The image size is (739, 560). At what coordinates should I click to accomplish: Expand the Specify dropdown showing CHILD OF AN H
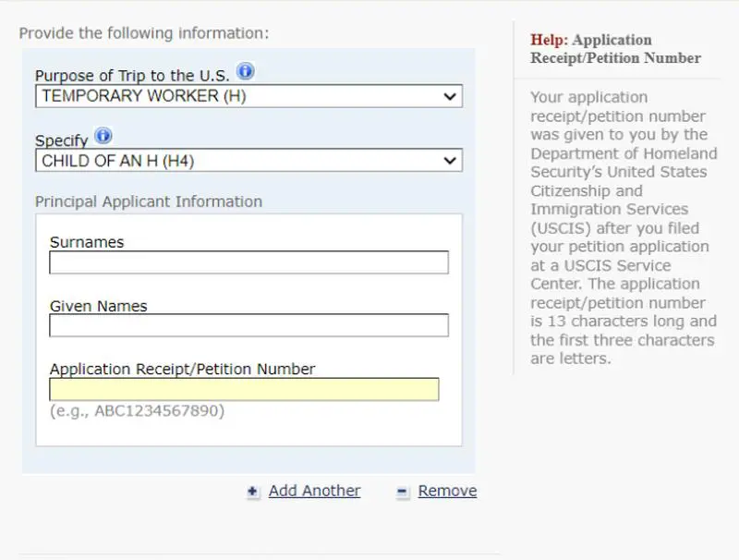249,161
